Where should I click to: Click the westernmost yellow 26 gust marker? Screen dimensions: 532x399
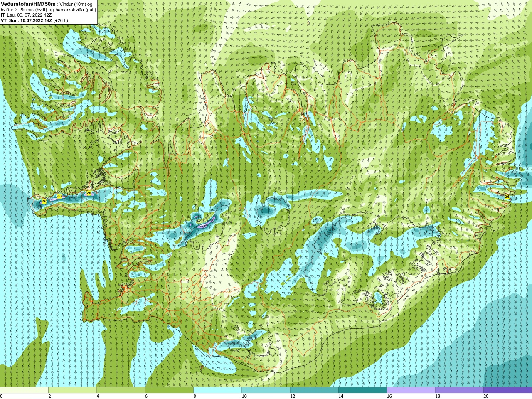pyautogui.click(x=44, y=202)
